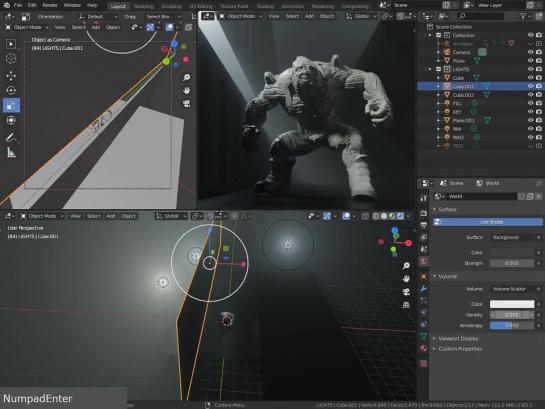Open the Output properties tab
The width and height of the screenshot is (545, 409).
click(423, 225)
